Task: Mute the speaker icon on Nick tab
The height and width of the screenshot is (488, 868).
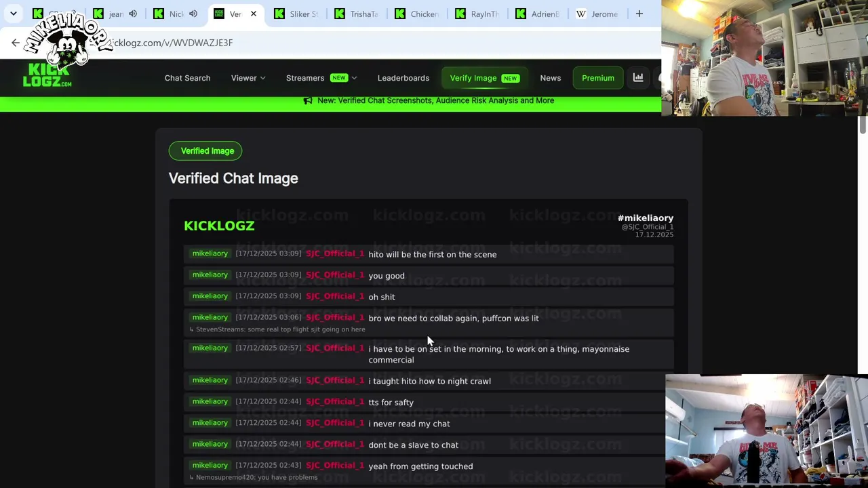Action: 193,14
